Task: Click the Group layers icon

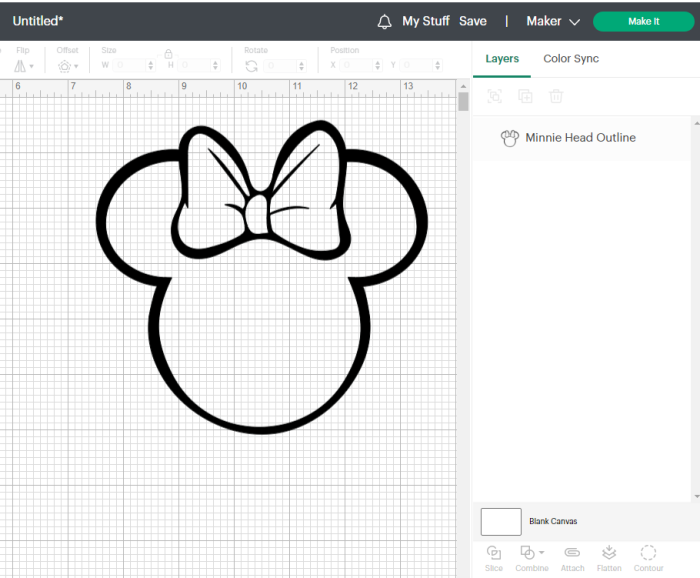Action: (495, 96)
